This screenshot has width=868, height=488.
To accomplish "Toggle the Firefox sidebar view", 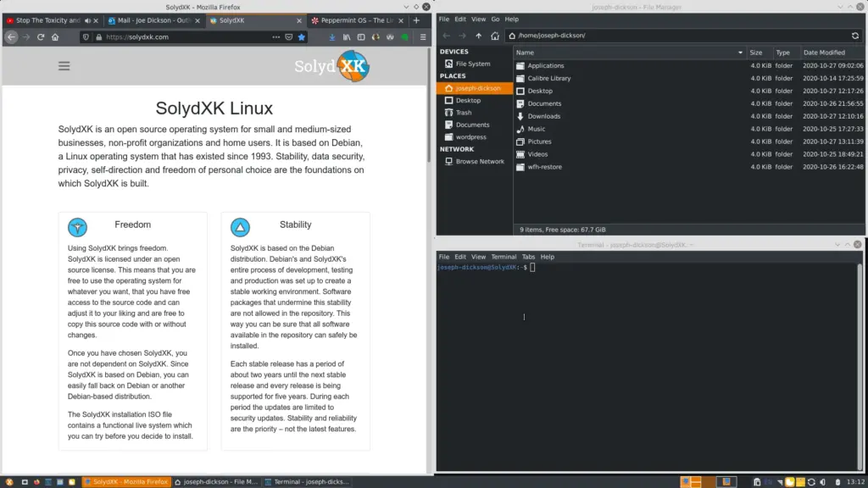I will [x=359, y=37].
